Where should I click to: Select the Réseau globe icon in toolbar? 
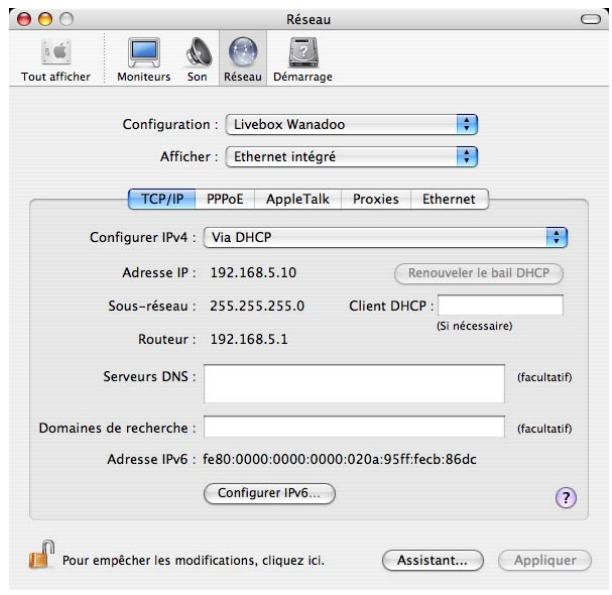[x=242, y=59]
